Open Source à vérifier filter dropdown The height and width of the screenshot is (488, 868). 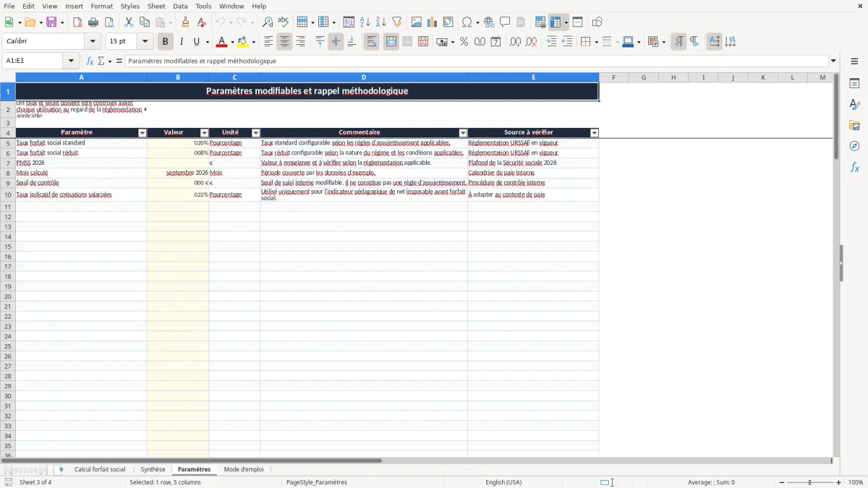pos(595,133)
